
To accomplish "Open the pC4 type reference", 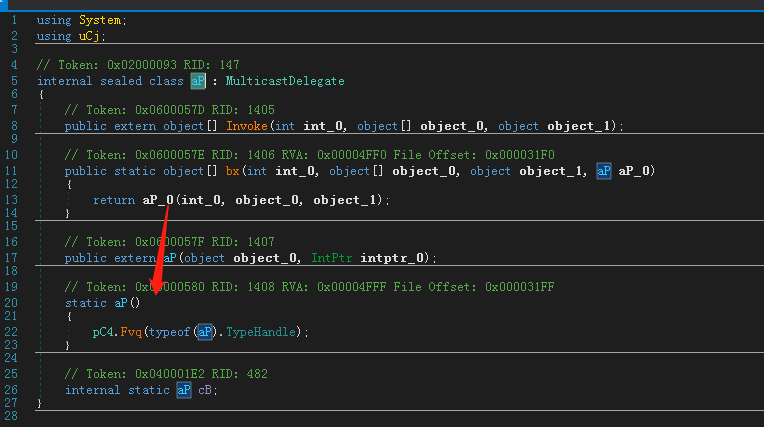I will pos(103,332).
